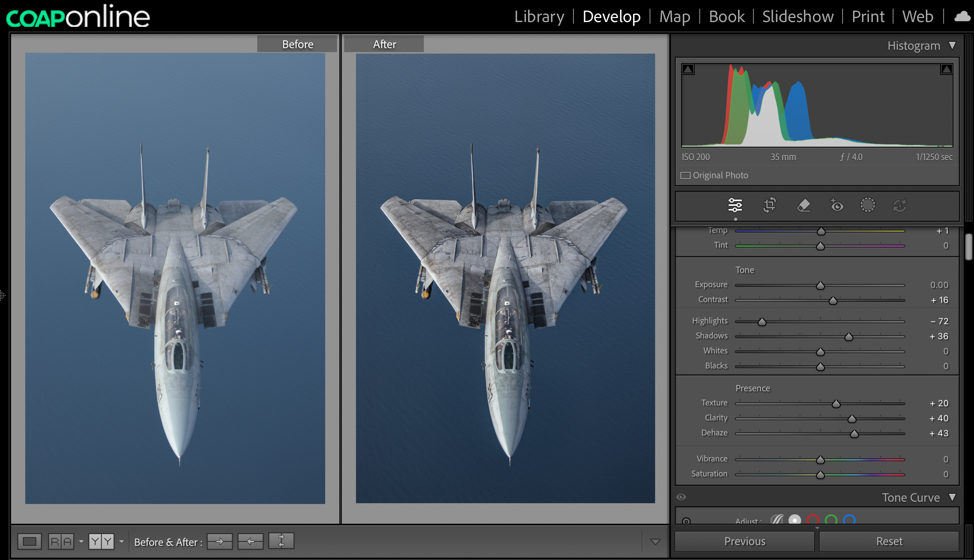Swap Before and After settings
Viewport: 974px width, 560px height.
point(281,541)
